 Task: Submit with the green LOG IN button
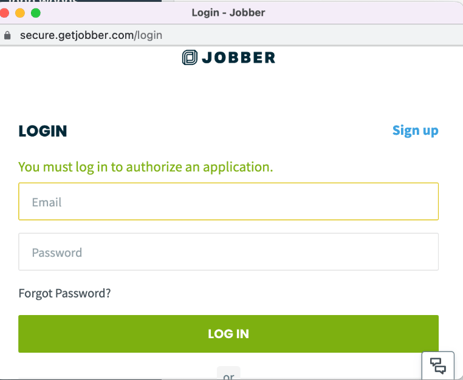tap(228, 334)
